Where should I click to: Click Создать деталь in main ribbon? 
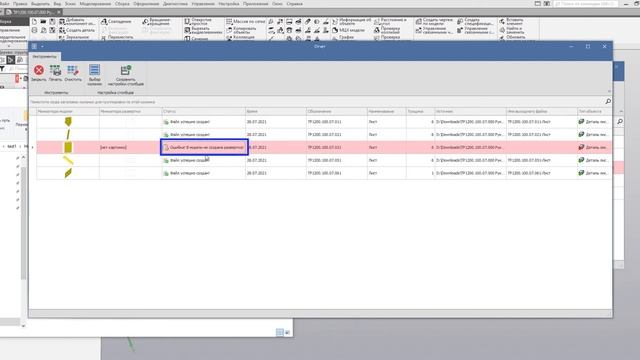pos(77,30)
